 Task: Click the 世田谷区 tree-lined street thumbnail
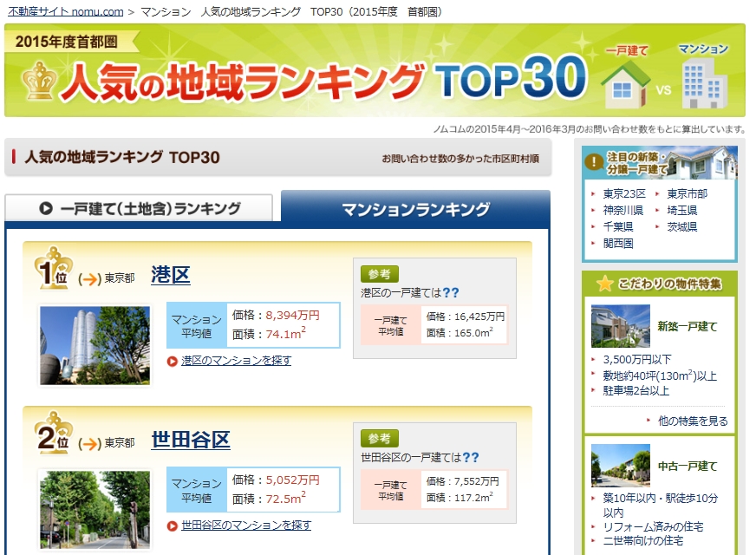pos(83,510)
